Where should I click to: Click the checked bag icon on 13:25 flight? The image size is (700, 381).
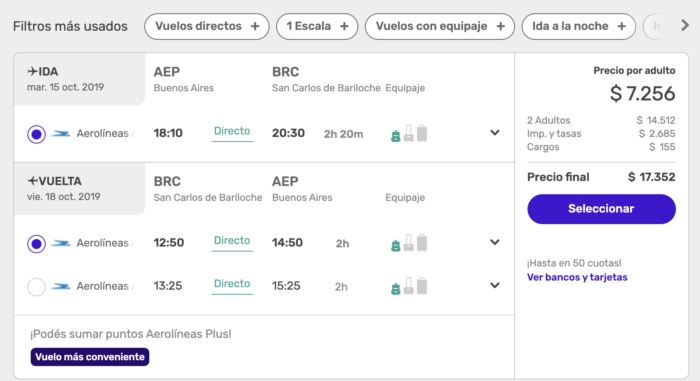[422, 286]
